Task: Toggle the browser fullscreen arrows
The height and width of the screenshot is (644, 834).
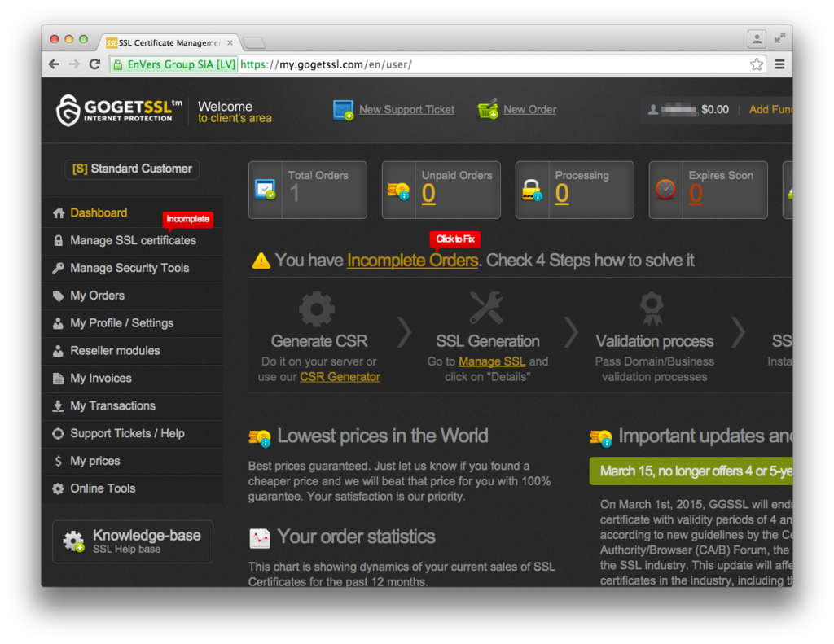Action: point(779,38)
